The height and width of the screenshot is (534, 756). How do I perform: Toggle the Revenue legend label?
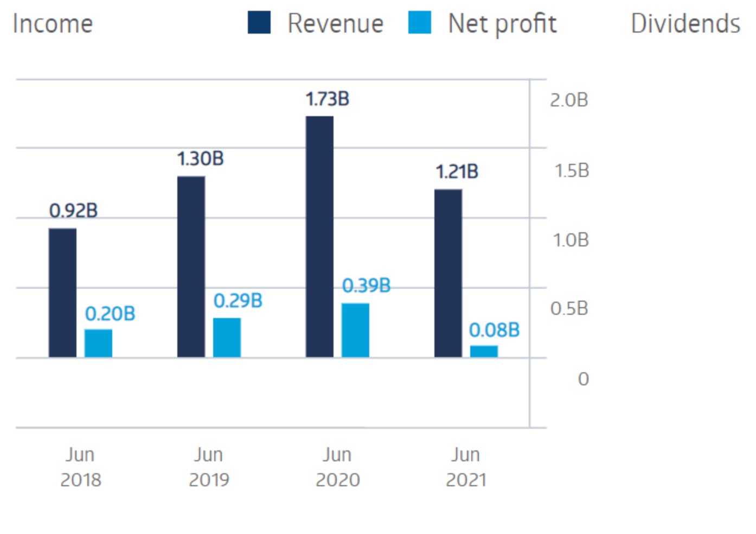335,24
